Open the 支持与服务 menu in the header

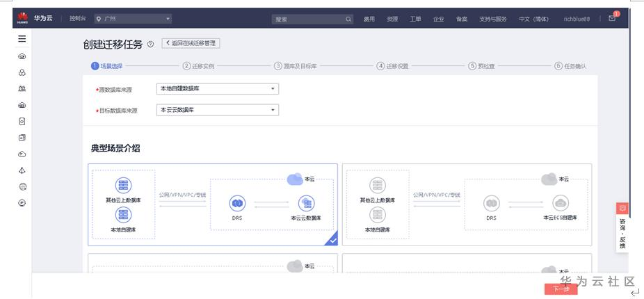[493, 19]
